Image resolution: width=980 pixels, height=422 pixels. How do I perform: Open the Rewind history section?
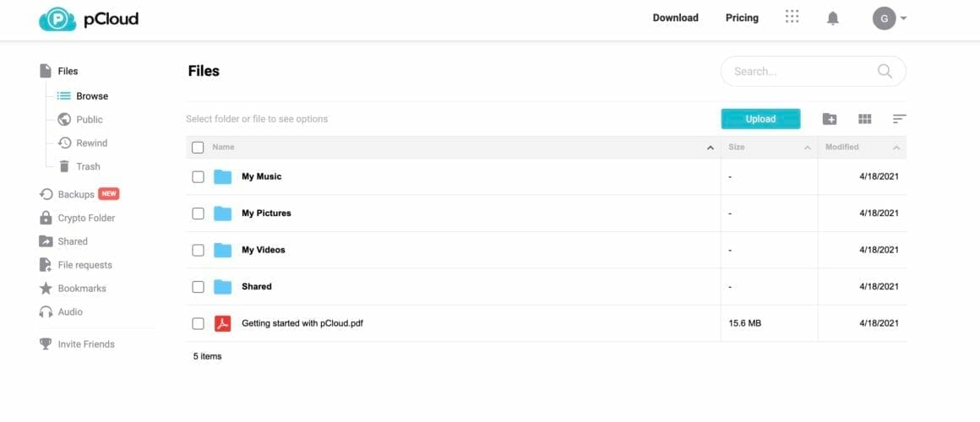click(x=91, y=143)
